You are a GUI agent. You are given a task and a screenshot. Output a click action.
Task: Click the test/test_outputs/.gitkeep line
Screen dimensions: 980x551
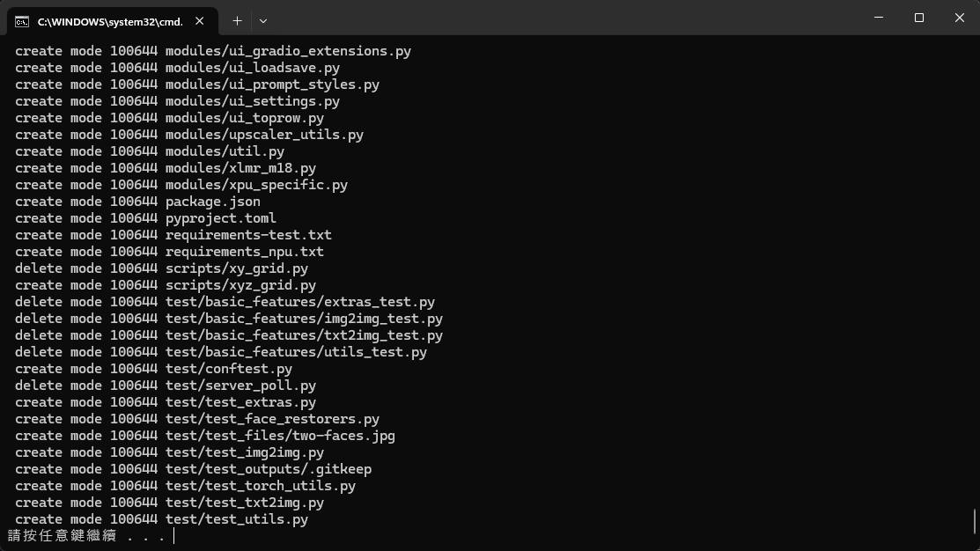coord(193,469)
